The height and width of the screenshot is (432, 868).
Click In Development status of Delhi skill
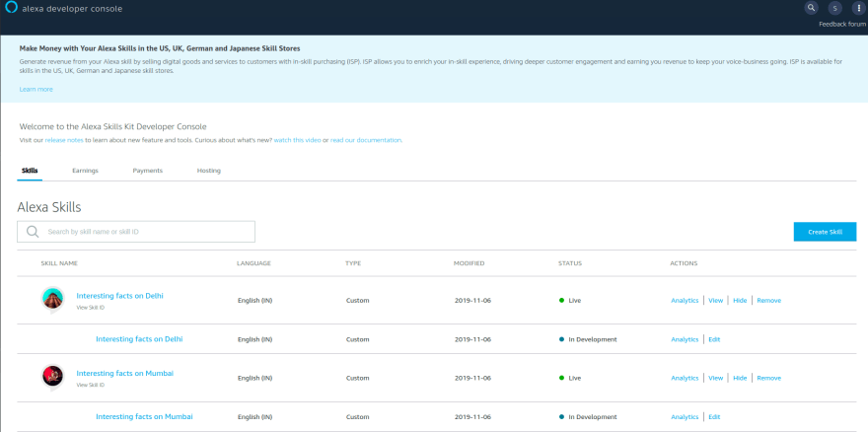tap(588, 339)
